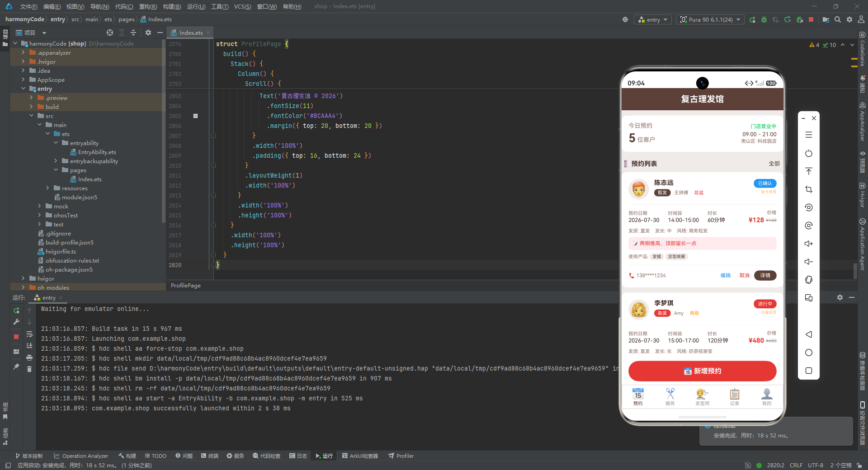The image size is (868, 470).
Task: Click the wrench icon in Run panel
Action: click(x=16, y=322)
